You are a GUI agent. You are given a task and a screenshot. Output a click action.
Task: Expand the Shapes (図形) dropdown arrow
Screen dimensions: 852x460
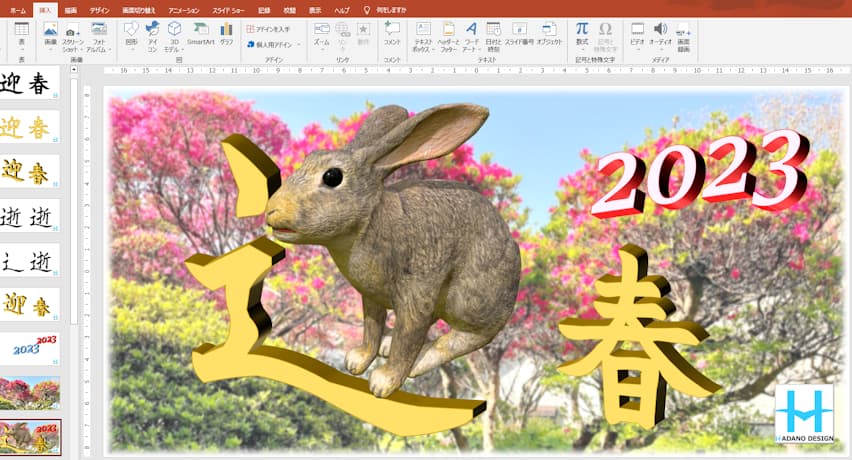click(131, 50)
